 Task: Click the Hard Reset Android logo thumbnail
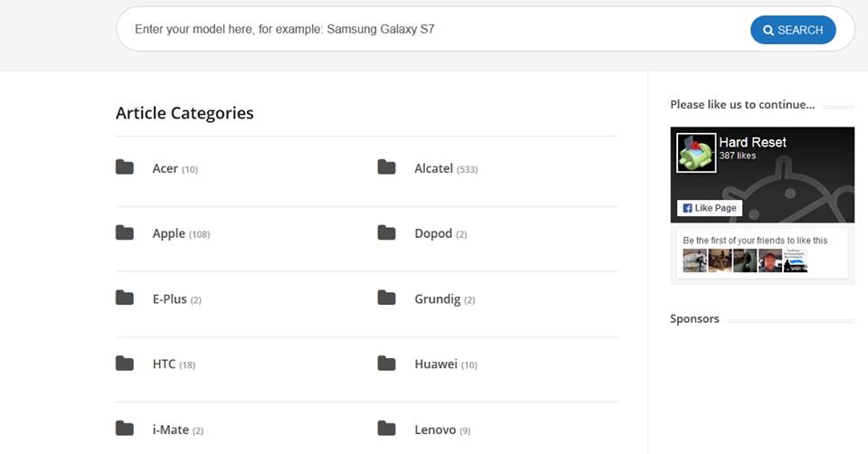point(696,153)
